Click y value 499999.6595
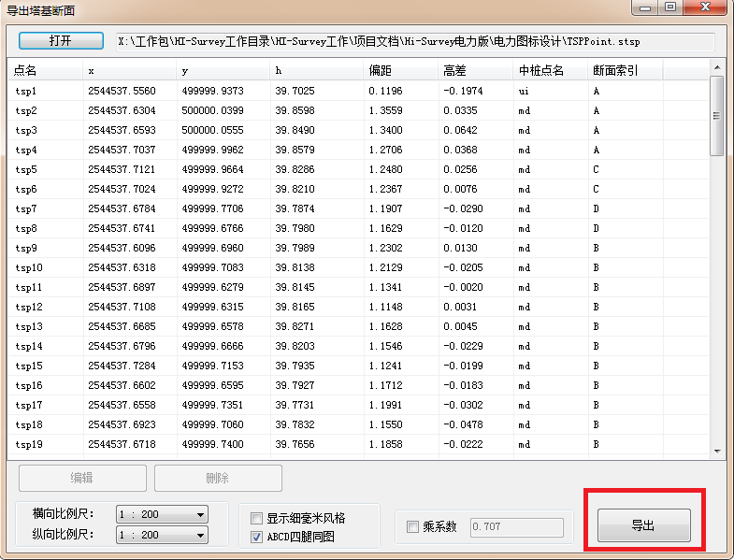This screenshot has width=734, height=560. 212,386
